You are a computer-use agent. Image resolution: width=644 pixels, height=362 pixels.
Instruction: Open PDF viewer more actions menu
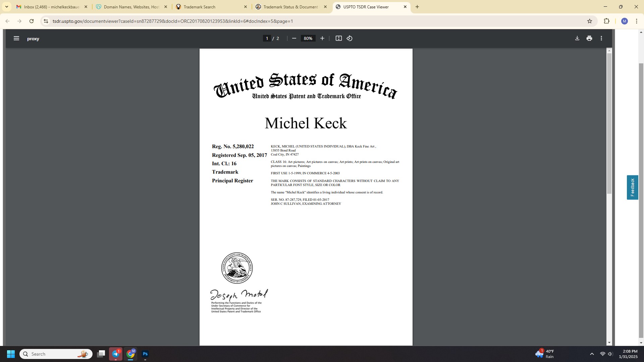(601, 38)
